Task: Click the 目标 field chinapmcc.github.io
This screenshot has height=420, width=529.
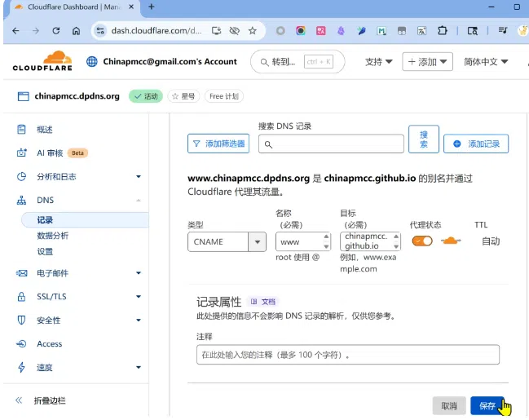Action: 370,241
